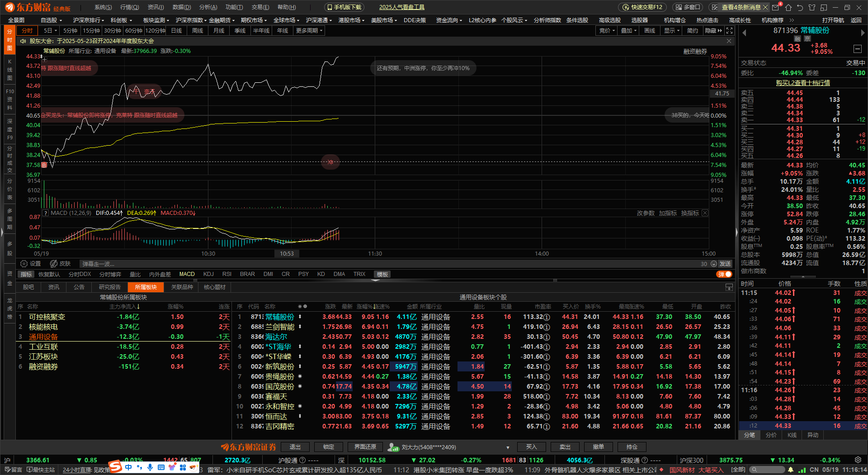Open the skin leaf icon
Image resolution: width=868 pixels, height=475 pixels.
(x=54, y=264)
